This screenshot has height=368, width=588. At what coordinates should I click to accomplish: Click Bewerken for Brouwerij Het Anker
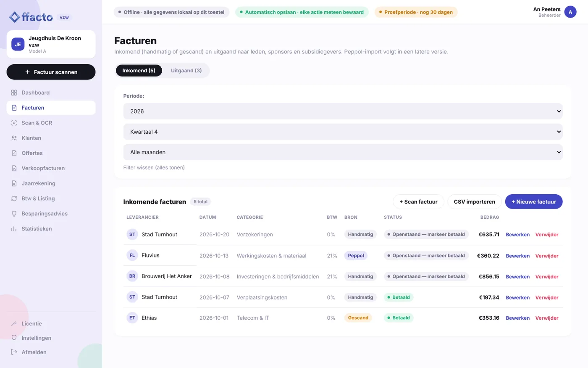[518, 277]
